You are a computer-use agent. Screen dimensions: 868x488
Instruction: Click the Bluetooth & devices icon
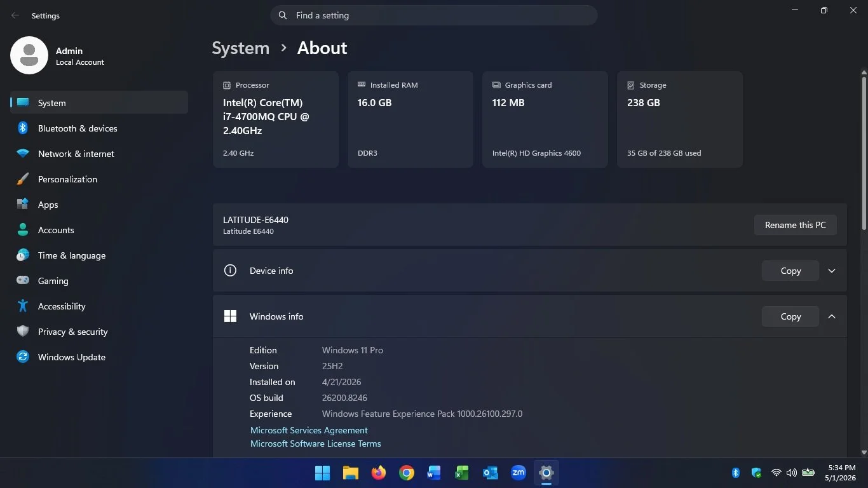point(23,128)
